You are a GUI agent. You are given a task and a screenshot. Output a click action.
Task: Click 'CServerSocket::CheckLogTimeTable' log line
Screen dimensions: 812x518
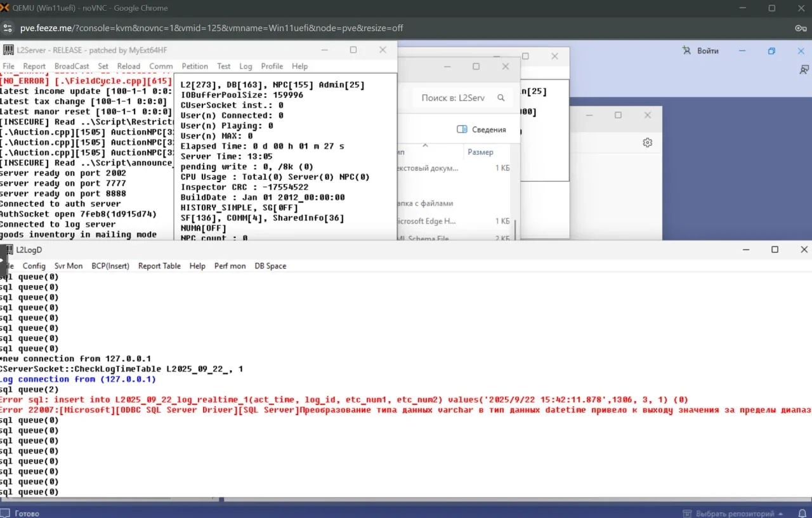coord(121,369)
